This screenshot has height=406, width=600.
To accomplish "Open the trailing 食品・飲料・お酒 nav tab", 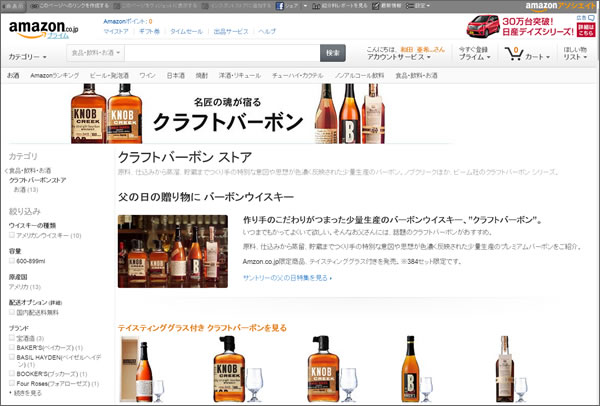I will (x=416, y=75).
